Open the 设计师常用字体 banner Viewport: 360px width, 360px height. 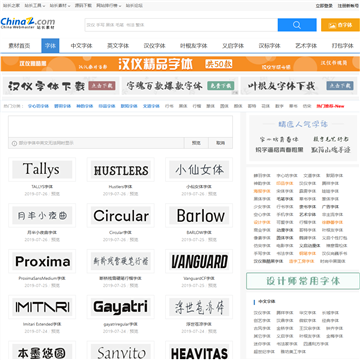pos(303,281)
